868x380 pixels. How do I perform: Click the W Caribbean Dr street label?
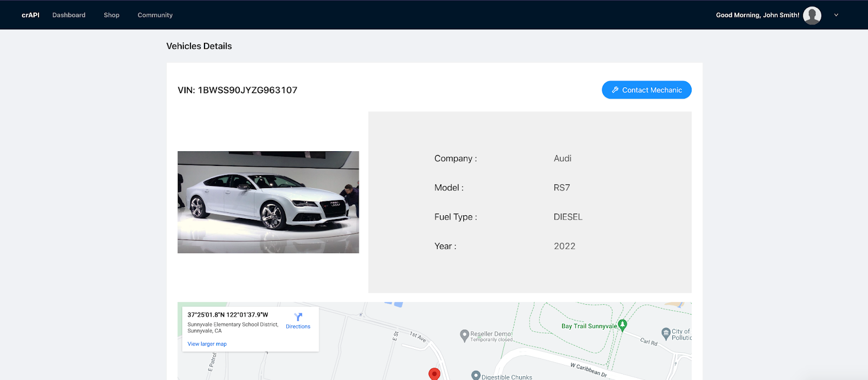(x=589, y=370)
